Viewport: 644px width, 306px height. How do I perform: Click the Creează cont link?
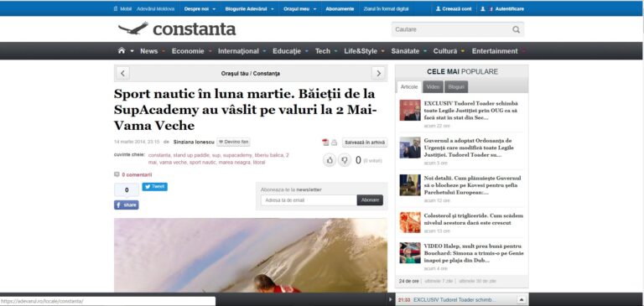457,8
